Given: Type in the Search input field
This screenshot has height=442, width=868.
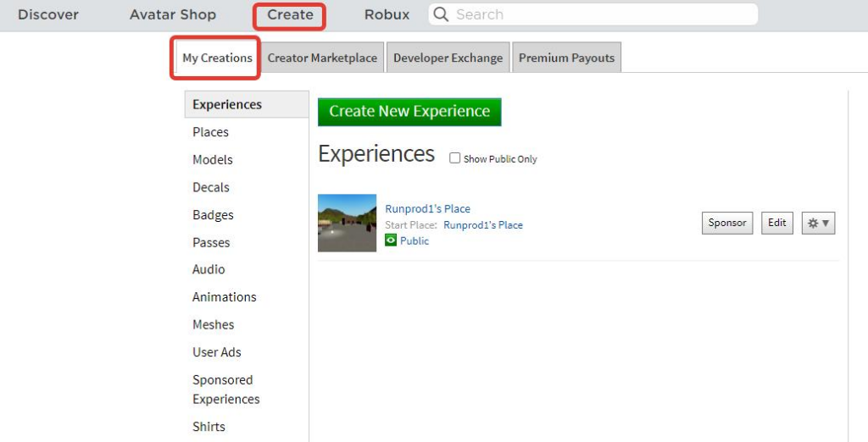Looking at the screenshot, I should [x=602, y=14].
